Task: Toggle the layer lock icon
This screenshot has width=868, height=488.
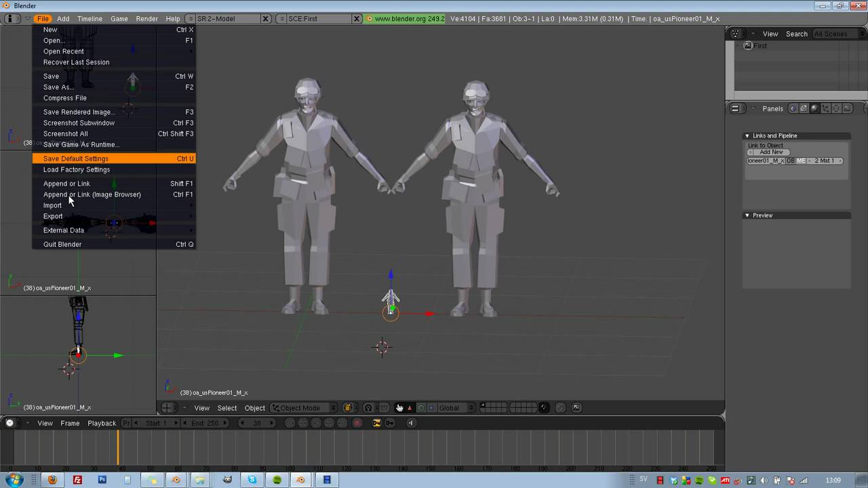Action: pos(544,408)
